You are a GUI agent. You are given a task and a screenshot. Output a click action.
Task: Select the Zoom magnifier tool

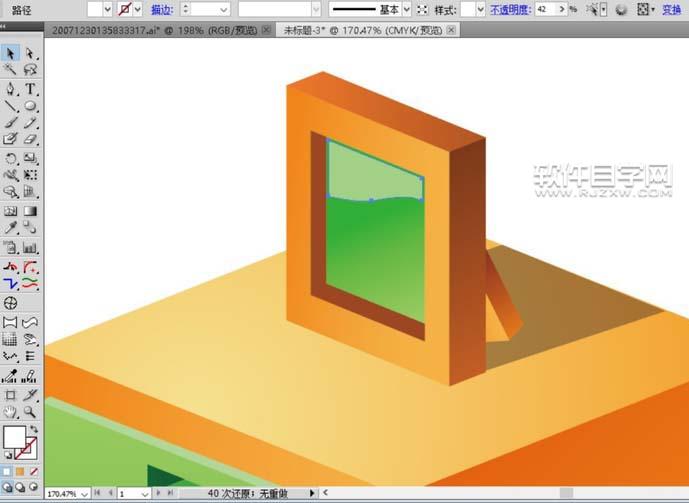(x=30, y=412)
